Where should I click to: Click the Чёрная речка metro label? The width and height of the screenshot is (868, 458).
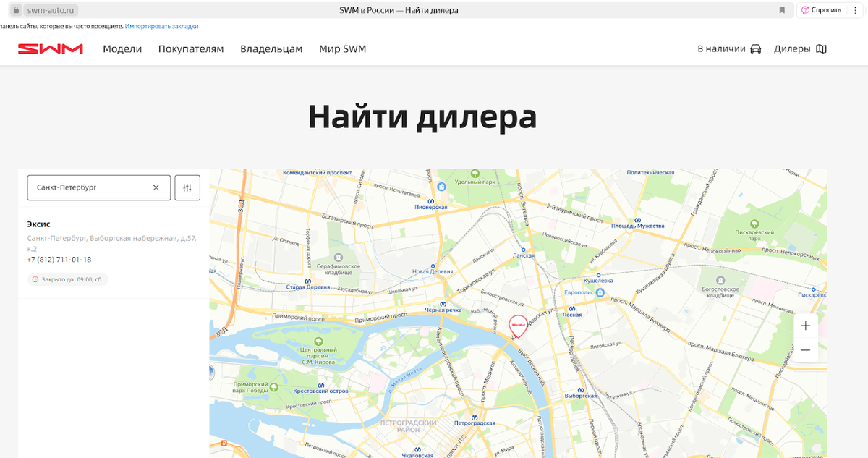click(x=443, y=310)
